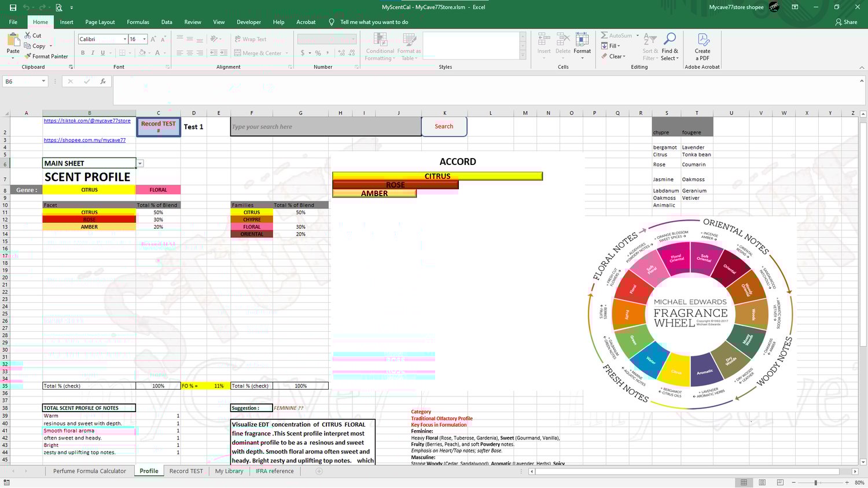868x488 pixels.
Task: Click the 'Type your search here' field
Action: [326, 127]
